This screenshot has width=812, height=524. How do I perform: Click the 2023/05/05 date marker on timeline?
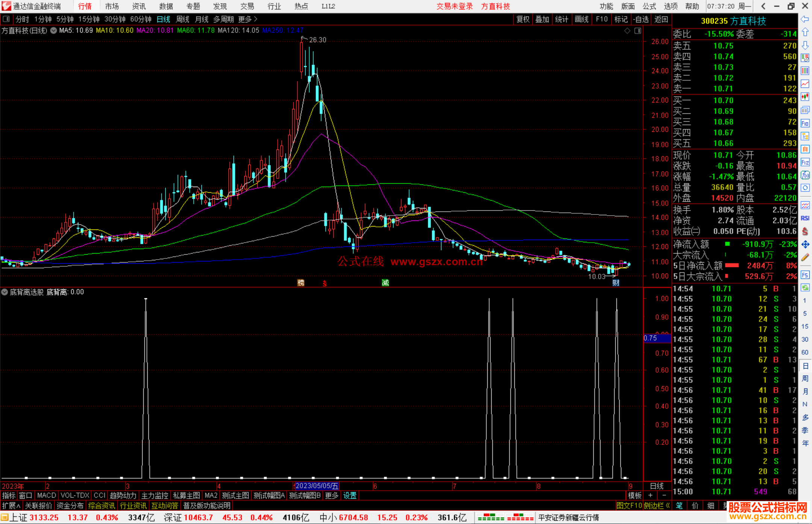[317, 486]
